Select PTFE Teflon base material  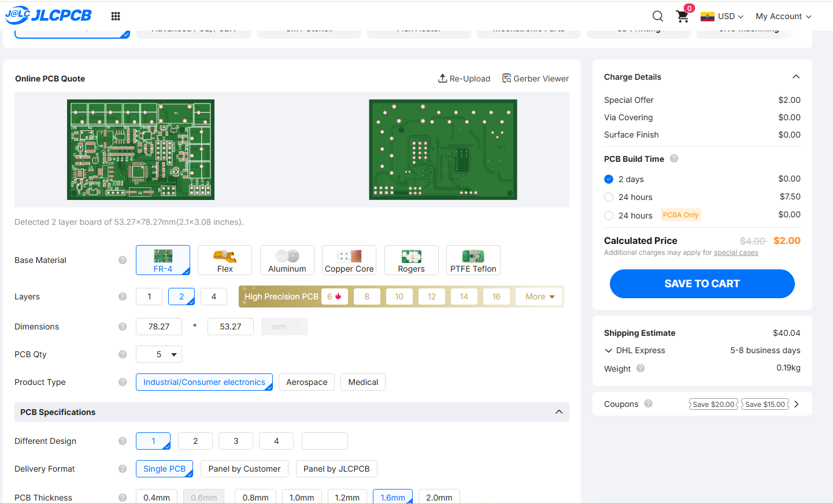[473, 260]
